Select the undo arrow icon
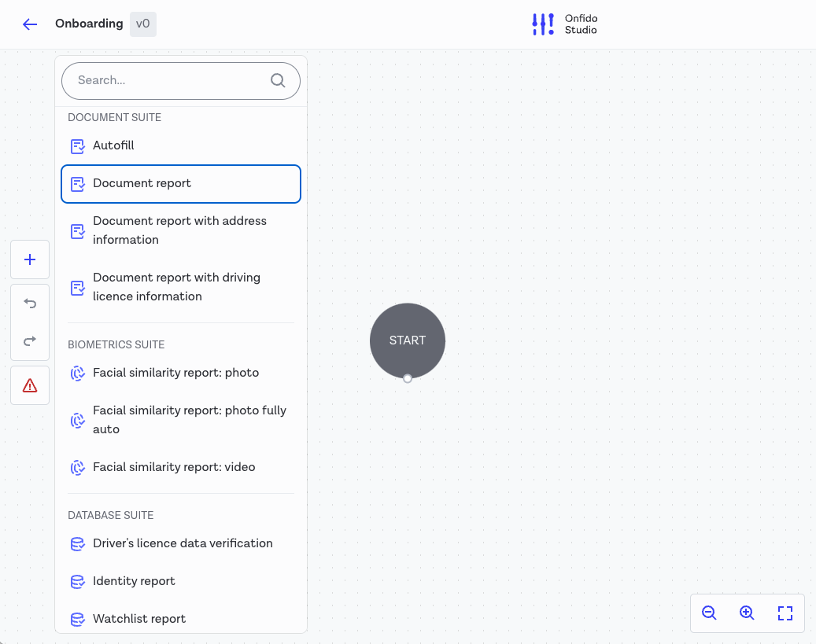Image resolution: width=816 pixels, height=644 pixels. pyautogui.click(x=29, y=303)
